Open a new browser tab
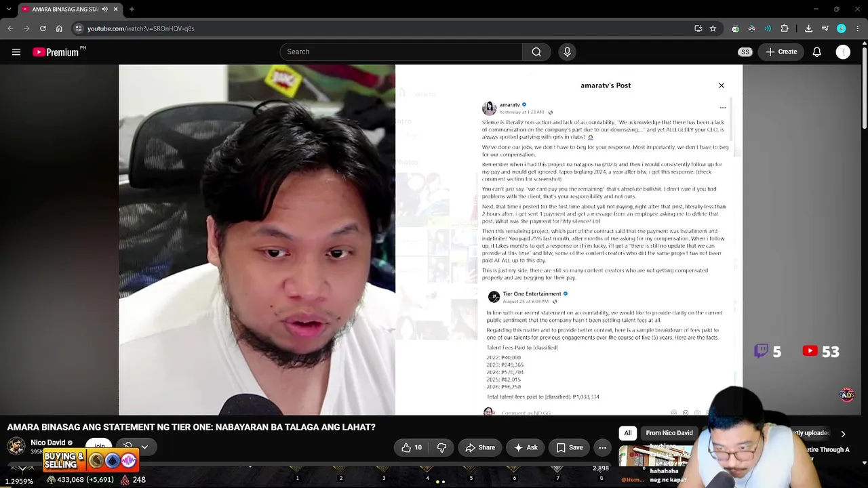The height and width of the screenshot is (488, 868). pos(132,9)
